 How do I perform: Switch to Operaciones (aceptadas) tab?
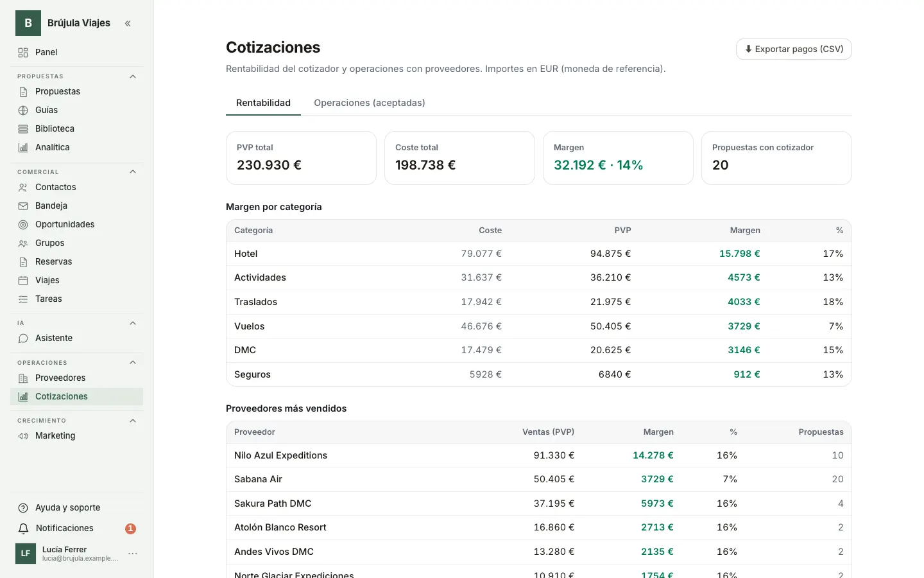tap(370, 103)
